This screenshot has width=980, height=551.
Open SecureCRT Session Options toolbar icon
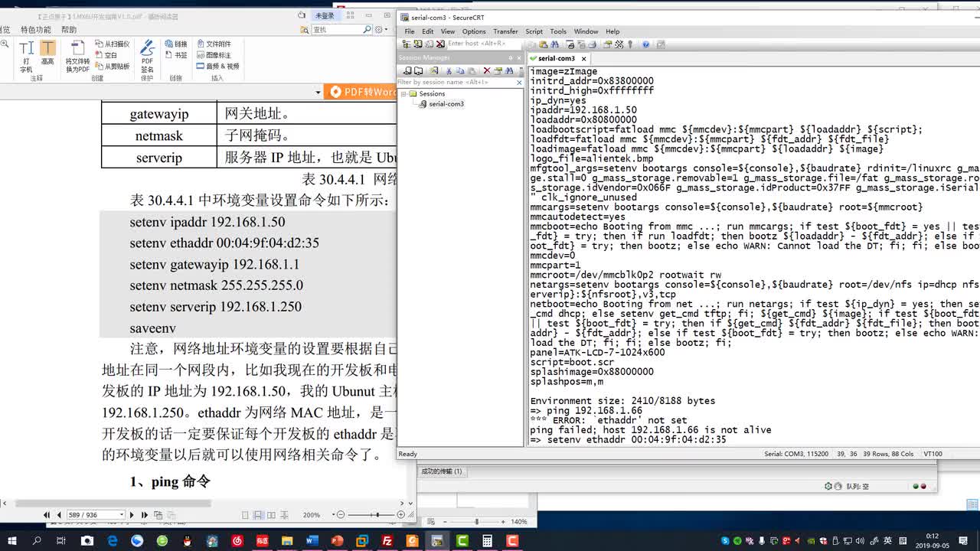(x=608, y=44)
